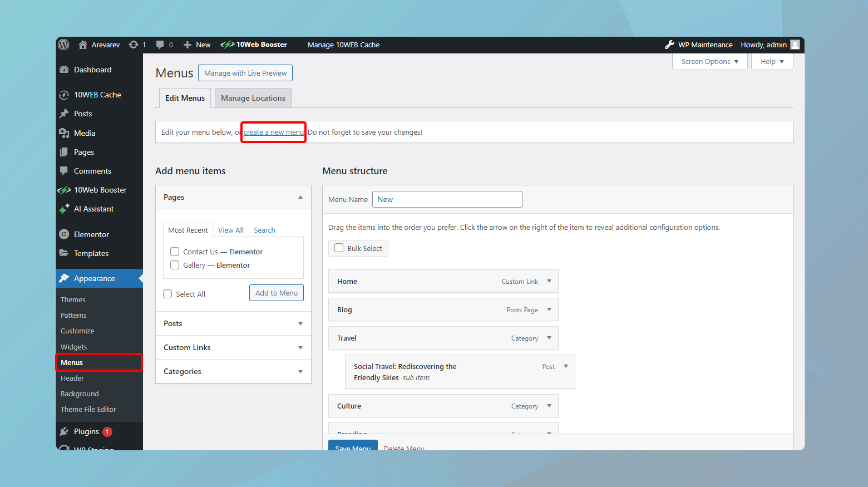Check the Contact Us — Elementor page checkbox

click(175, 252)
